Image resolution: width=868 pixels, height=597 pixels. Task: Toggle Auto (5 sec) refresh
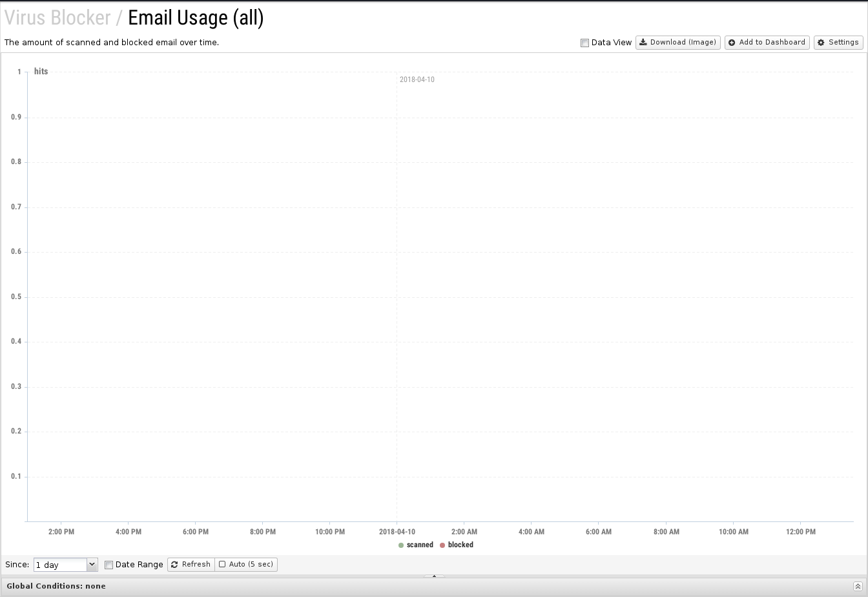click(x=246, y=565)
